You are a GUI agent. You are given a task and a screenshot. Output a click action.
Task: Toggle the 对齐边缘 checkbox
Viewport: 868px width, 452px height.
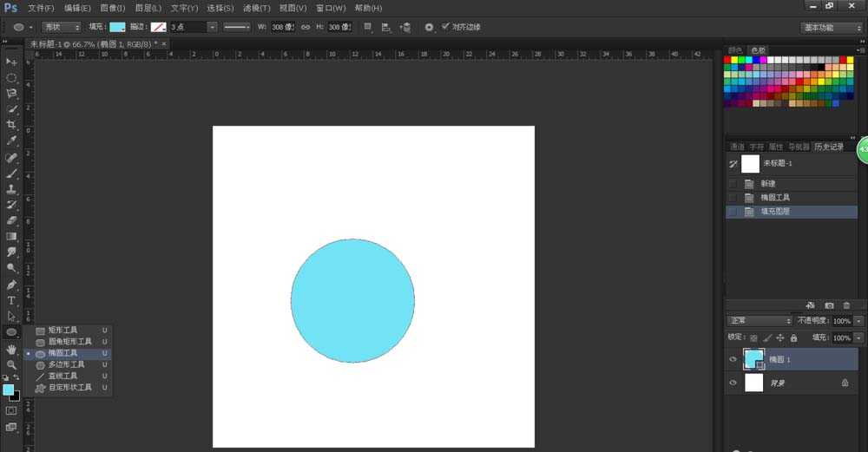coord(446,27)
